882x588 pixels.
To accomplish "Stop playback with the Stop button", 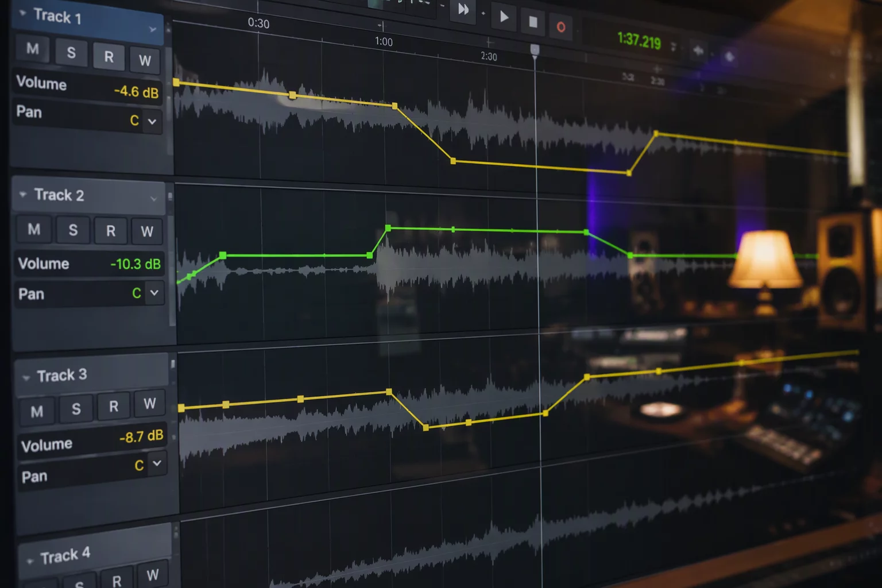I will (x=533, y=22).
